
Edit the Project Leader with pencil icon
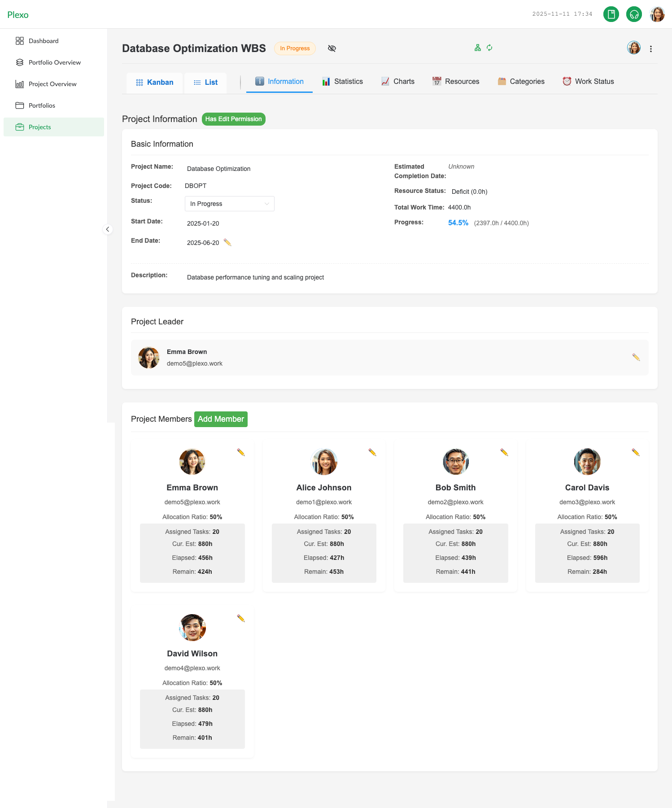(x=636, y=357)
